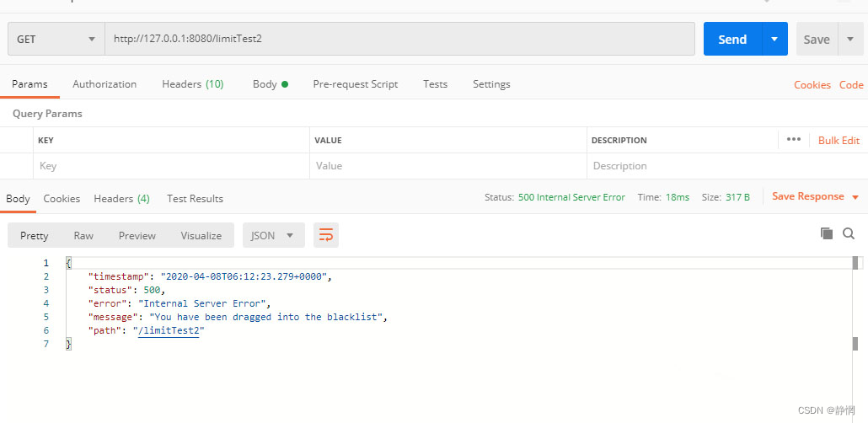Open the Tests tab
The width and height of the screenshot is (868, 423).
(435, 84)
